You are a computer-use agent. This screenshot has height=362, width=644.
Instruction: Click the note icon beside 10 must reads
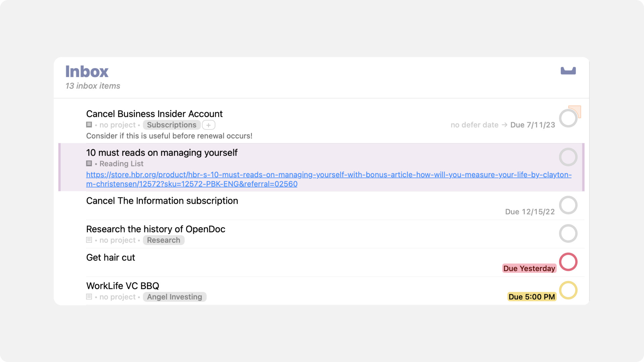(x=89, y=164)
